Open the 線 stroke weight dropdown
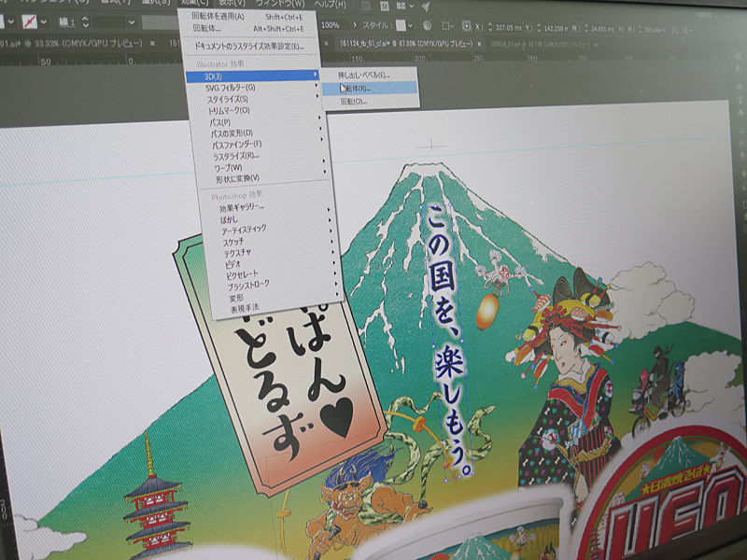The image size is (747, 560). (131, 21)
